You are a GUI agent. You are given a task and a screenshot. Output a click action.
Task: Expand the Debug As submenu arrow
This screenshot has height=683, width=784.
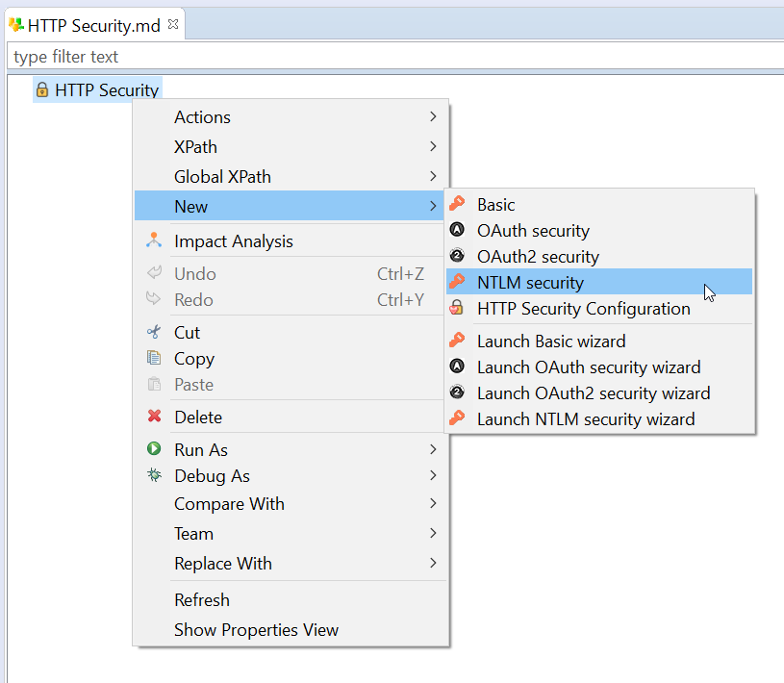[x=433, y=475]
